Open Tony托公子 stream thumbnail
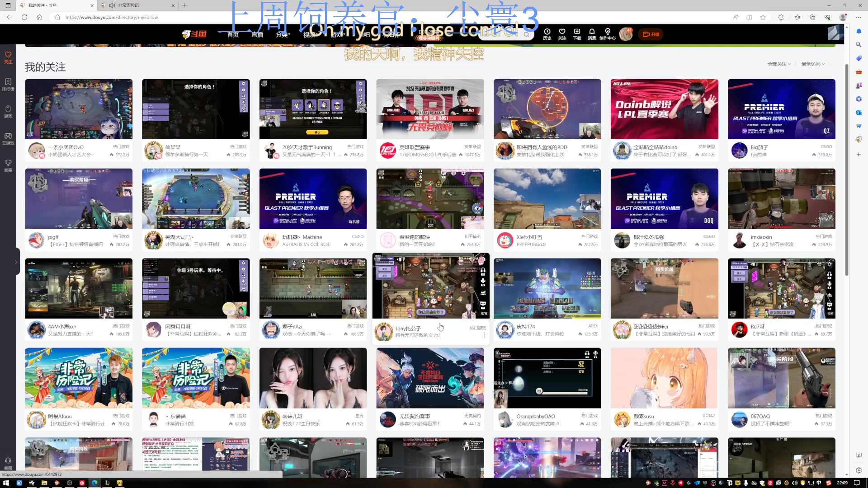The image size is (868, 488). click(x=430, y=286)
